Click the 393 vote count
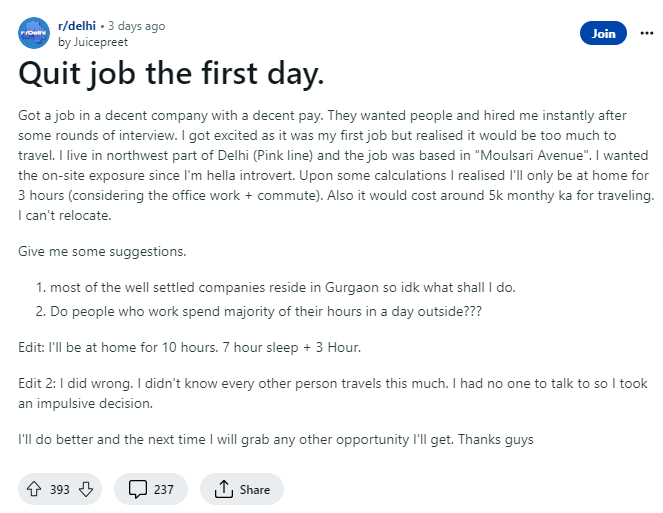663x513 pixels. click(59, 489)
